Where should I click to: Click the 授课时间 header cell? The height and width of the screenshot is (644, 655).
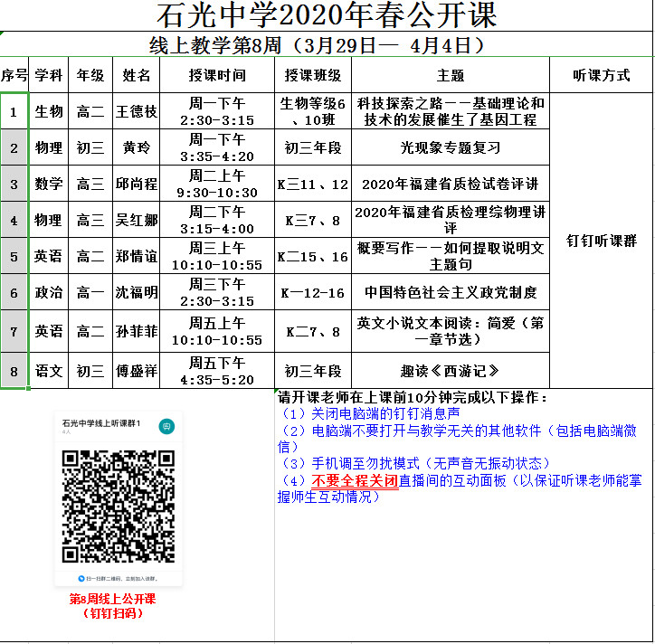pyautogui.click(x=217, y=75)
